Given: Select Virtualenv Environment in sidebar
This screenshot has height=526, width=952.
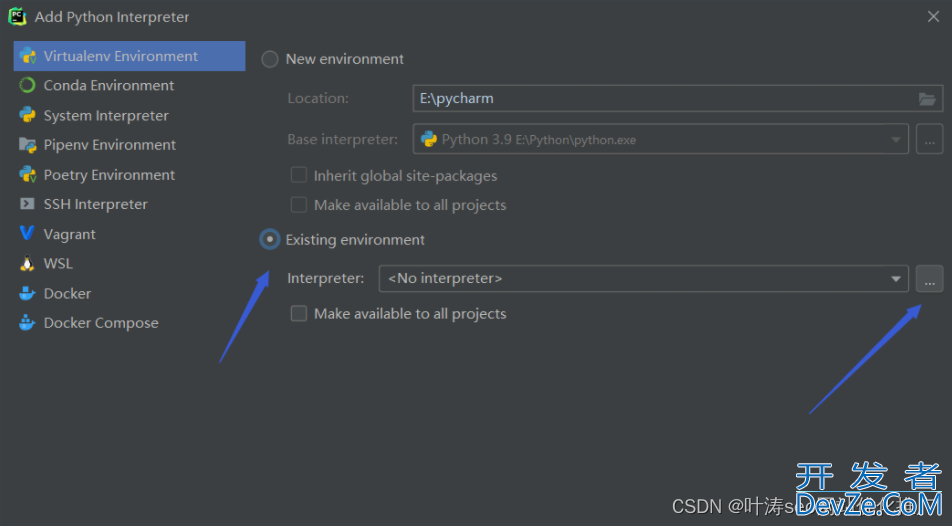Looking at the screenshot, I should coord(129,56).
